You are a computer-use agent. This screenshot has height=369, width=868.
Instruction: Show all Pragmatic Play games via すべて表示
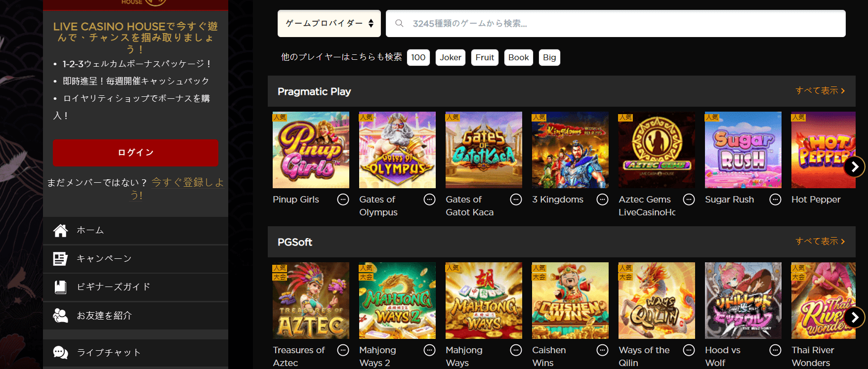point(820,91)
